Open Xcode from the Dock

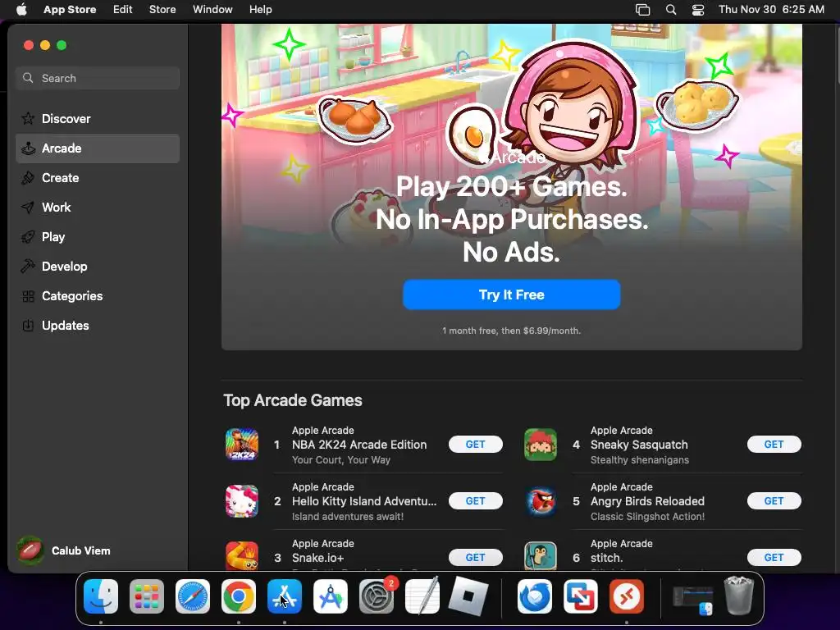coord(331,596)
